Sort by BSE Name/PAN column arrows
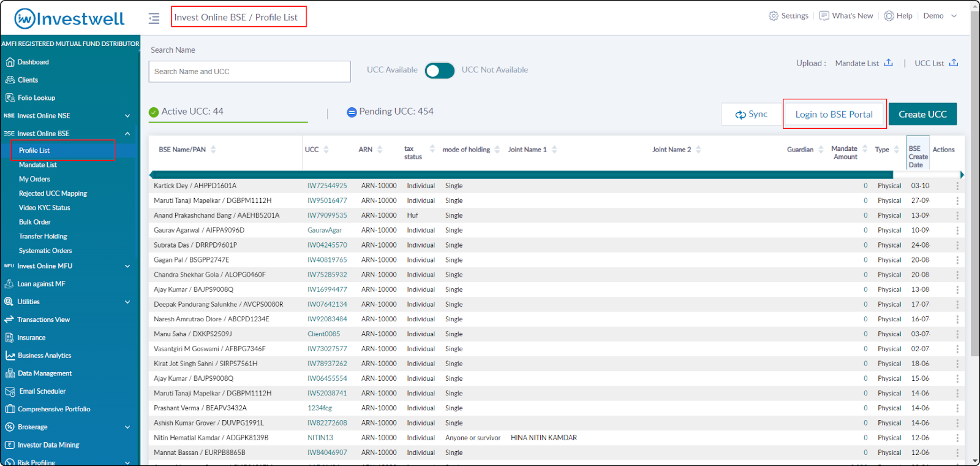 pos(213,150)
